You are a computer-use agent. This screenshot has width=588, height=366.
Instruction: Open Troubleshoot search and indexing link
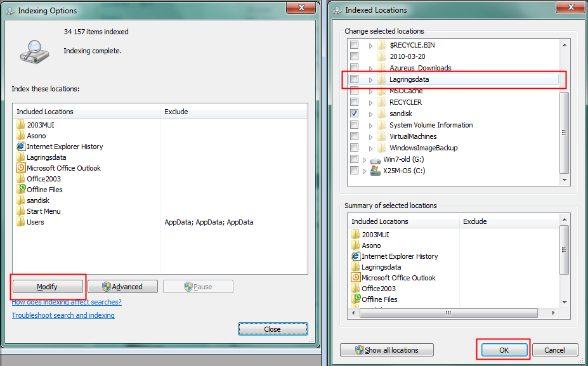(x=63, y=315)
